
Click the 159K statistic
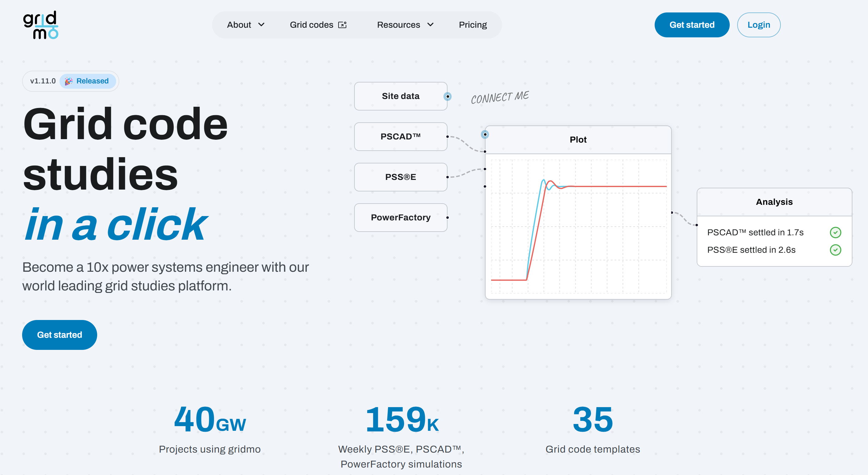click(402, 419)
